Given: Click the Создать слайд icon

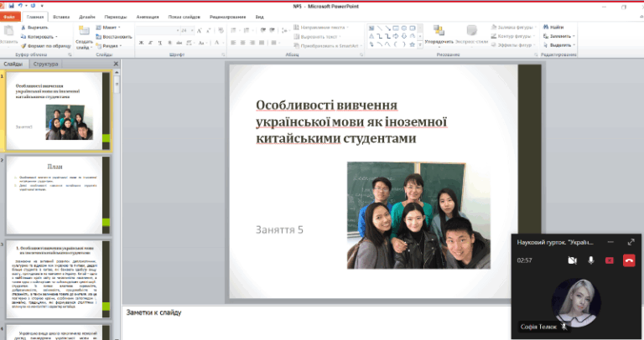Looking at the screenshot, I should click(84, 31).
